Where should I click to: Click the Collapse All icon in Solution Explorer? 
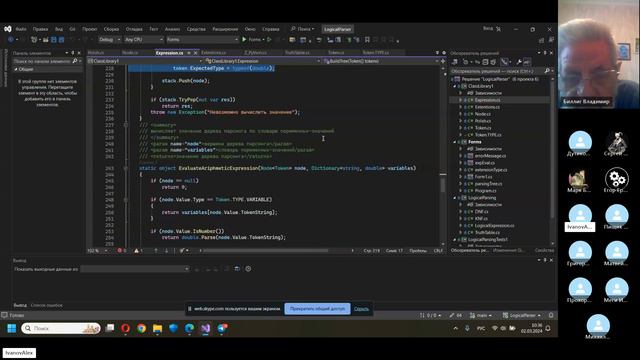(x=485, y=62)
